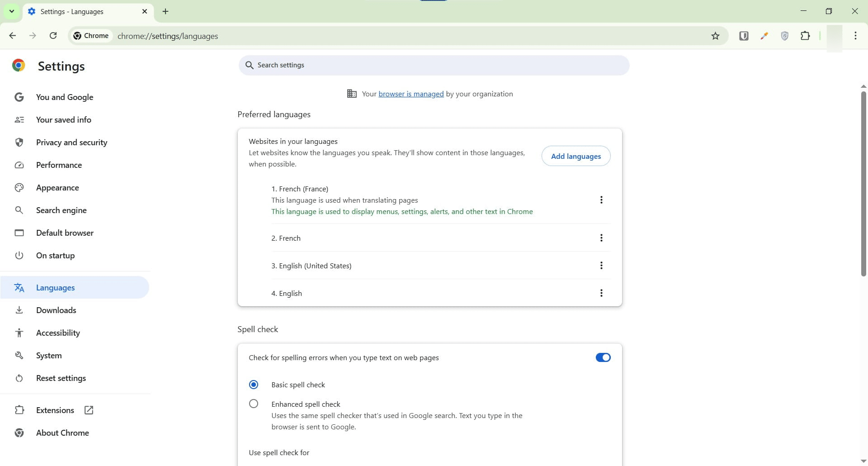Go to Privacy and security settings
The height and width of the screenshot is (466, 868).
tap(71, 143)
